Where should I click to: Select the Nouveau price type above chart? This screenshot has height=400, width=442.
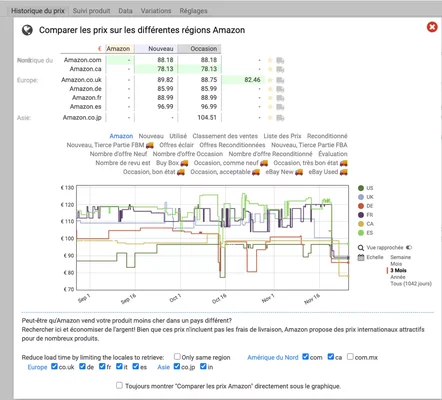151,136
